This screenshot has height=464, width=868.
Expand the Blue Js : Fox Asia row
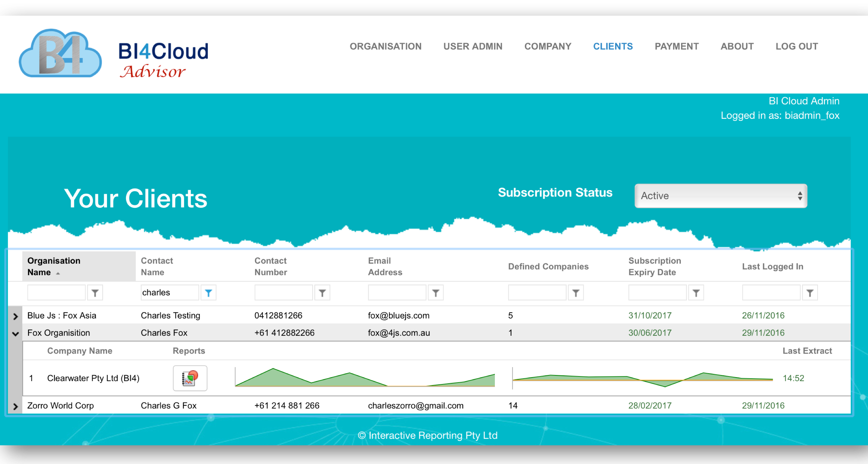pos(15,316)
